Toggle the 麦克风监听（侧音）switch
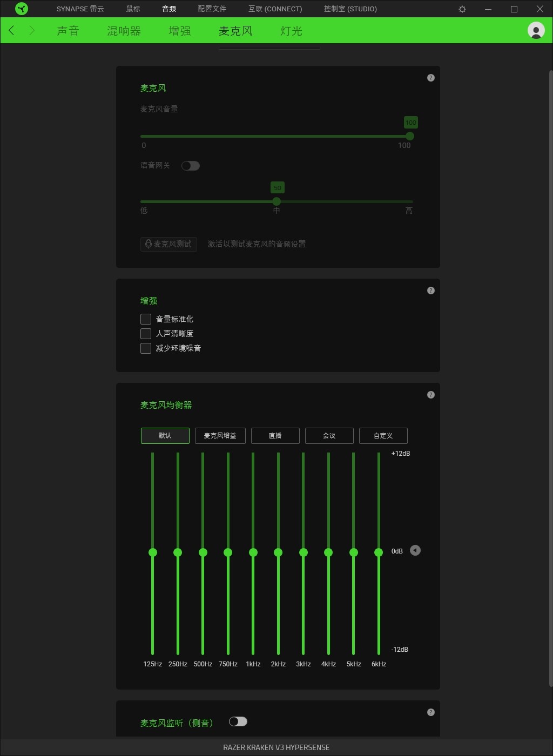 tap(238, 721)
